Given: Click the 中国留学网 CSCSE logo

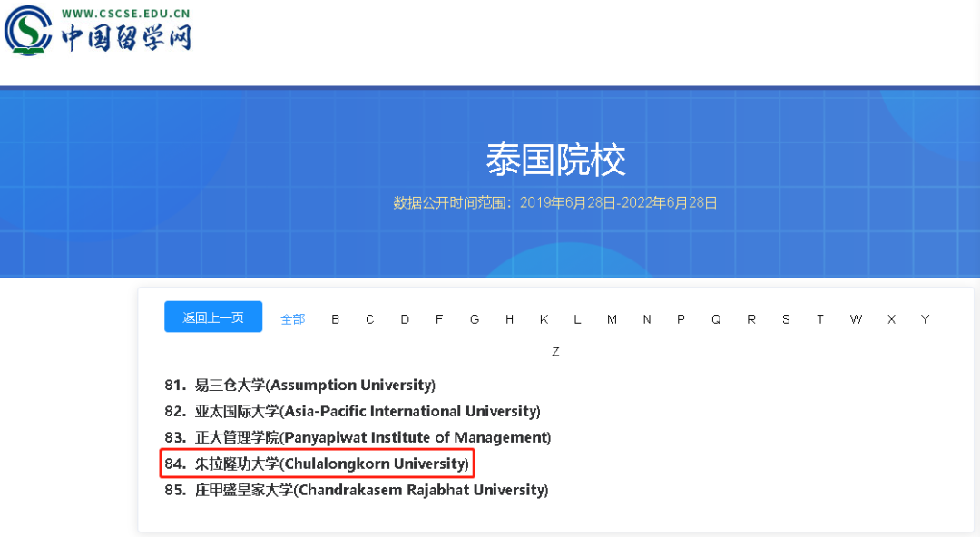Looking at the screenshot, I should [x=97, y=31].
